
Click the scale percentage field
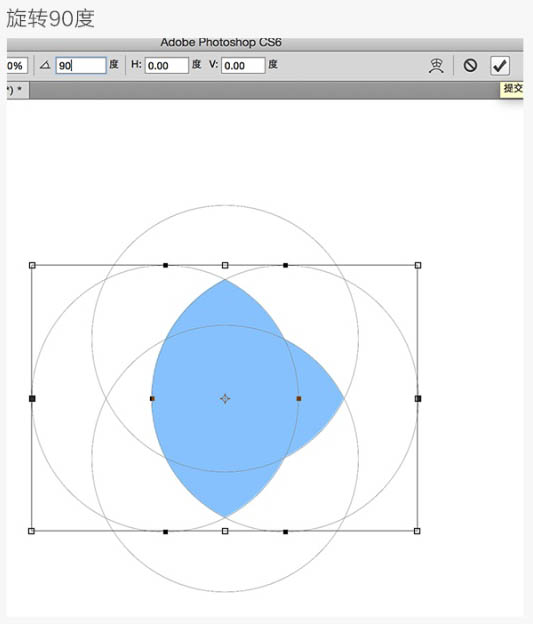coord(17,66)
